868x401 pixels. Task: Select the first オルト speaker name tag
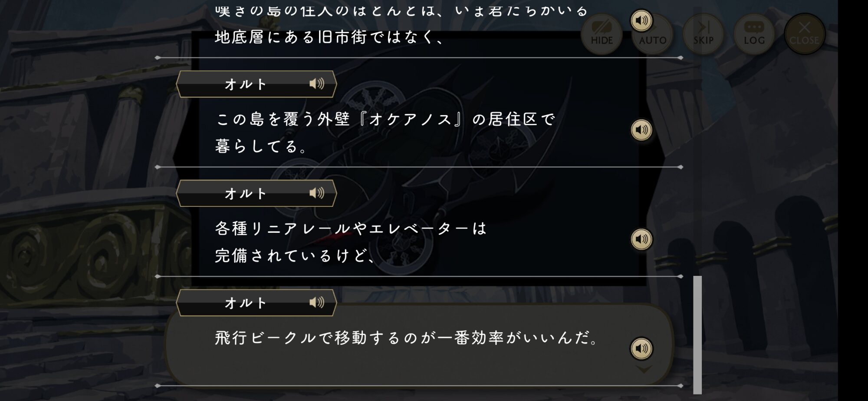[246, 84]
